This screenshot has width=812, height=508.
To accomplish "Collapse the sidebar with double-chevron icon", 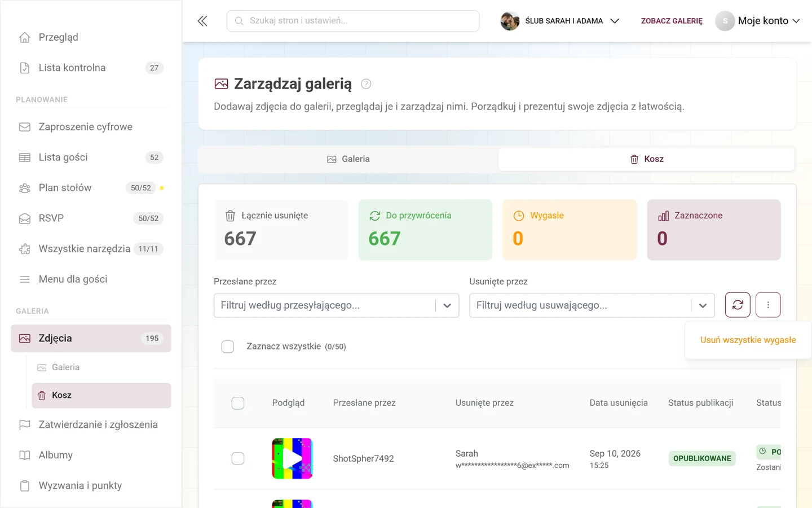I will coord(202,21).
